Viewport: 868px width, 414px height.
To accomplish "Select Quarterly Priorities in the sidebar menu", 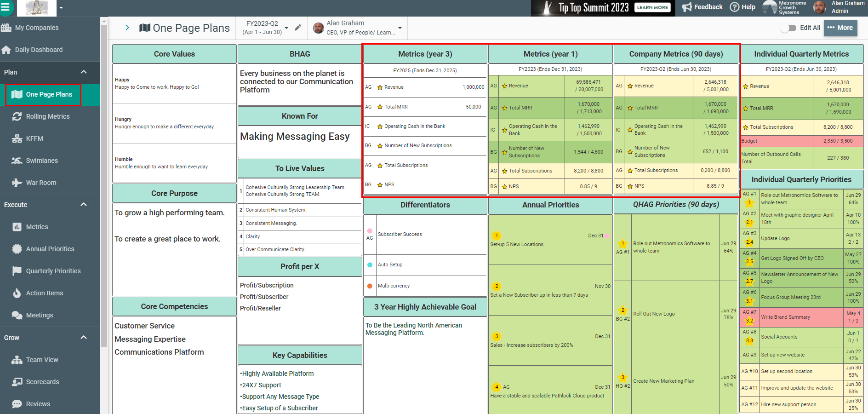I will [53, 271].
